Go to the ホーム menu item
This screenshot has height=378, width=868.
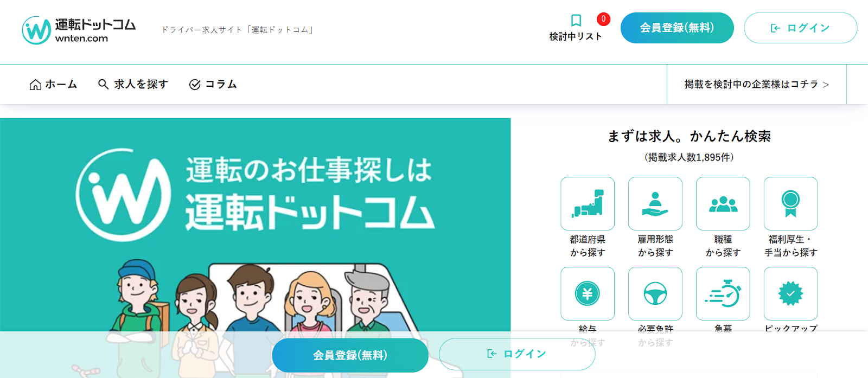53,84
